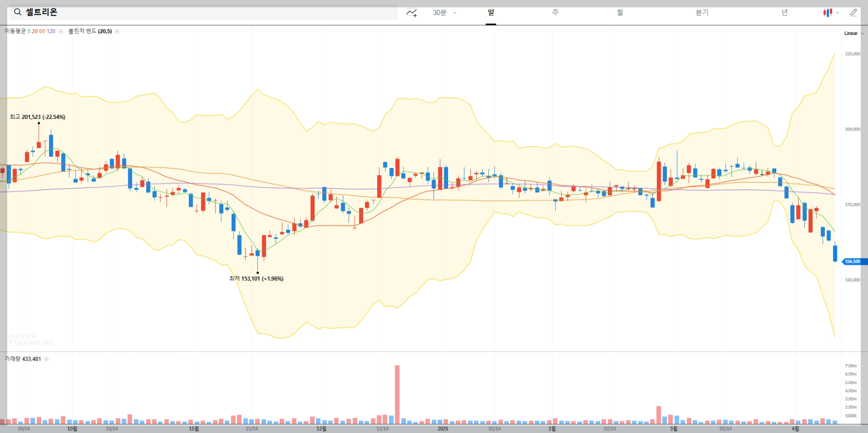Select the pencil drawing tool icon
The height and width of the screenshot is (433, 868).
(x=853, y=13)
